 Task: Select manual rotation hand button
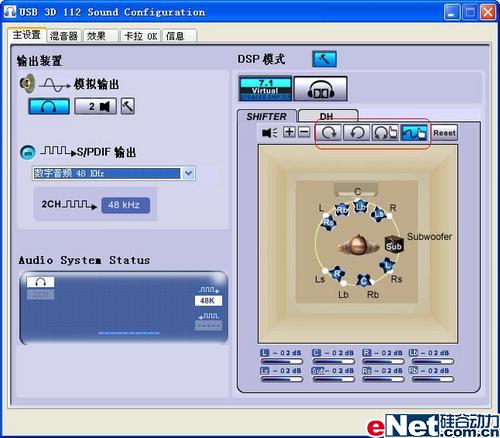click(385, 133)
